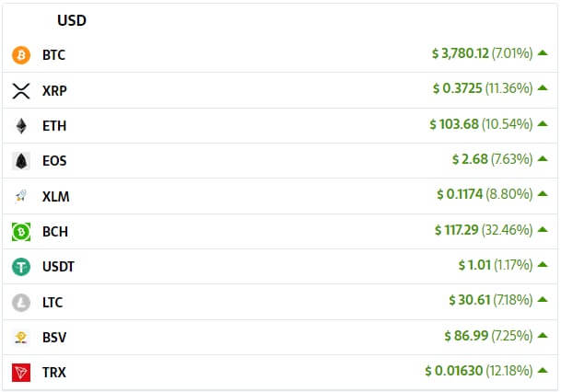Click the green up arrow for TRX
The height and width of the screenshot is (392, 561).
(543, 370)
